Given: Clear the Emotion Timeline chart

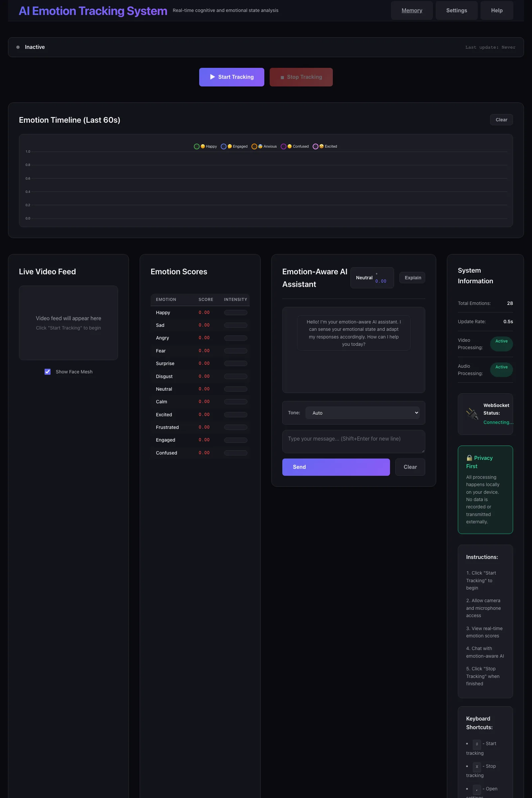Looking at the screenshot, I should click(x=501, y=120).
